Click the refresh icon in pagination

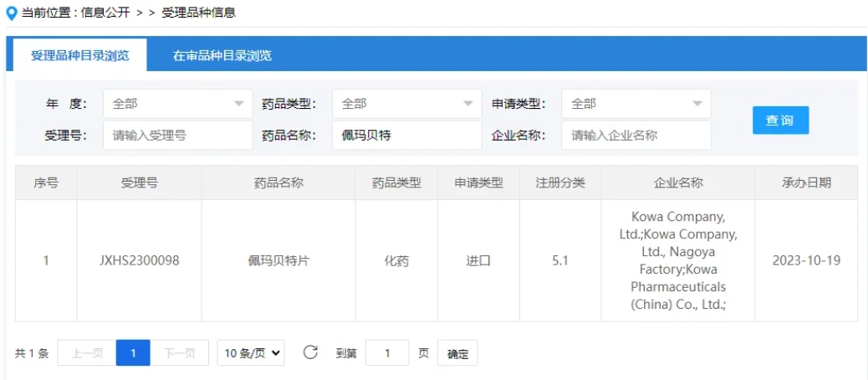pyautogui.click(x=310, y=352)
